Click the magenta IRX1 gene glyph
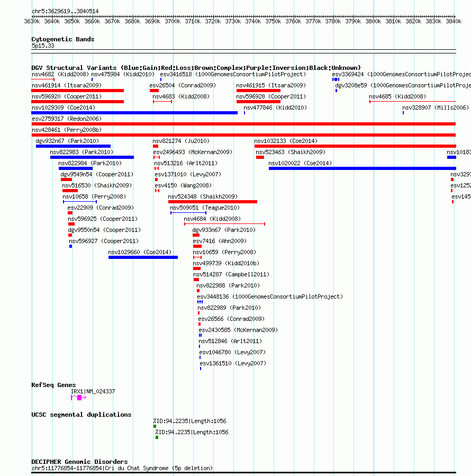This screenshot has width=471, height=476. [x=79, y=398]
